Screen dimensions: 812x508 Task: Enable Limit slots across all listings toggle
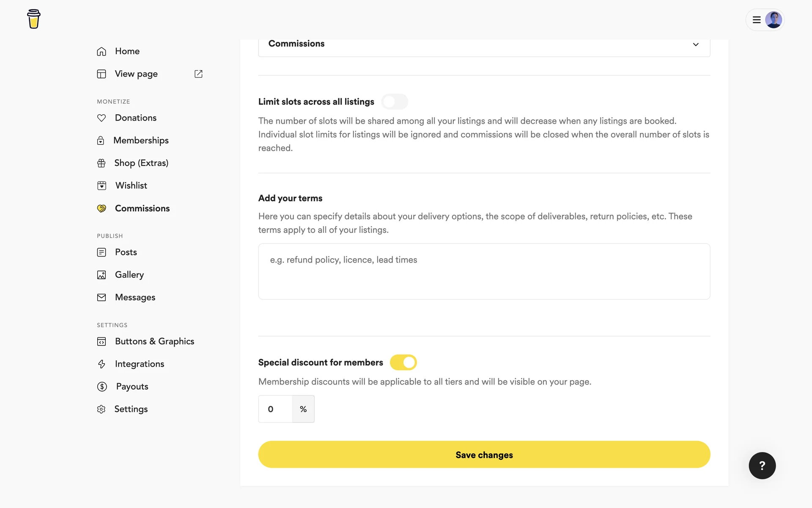point(394,102)
